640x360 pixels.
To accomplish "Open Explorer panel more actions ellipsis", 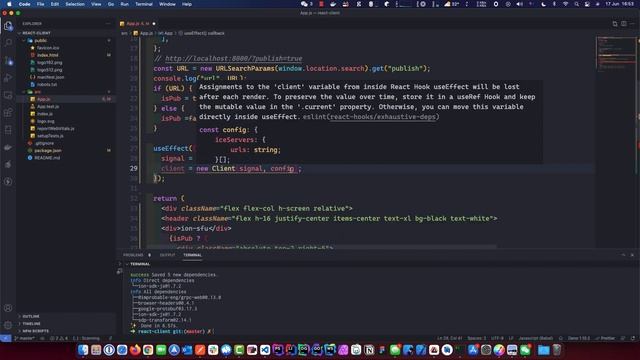I will 108,24.
